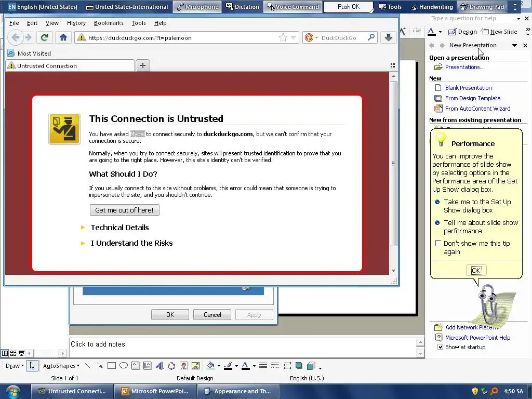The width and height of the screenshot is (532, 399).
Task: Insert Diagram or Organization Chart
Action: coord(171,365)
